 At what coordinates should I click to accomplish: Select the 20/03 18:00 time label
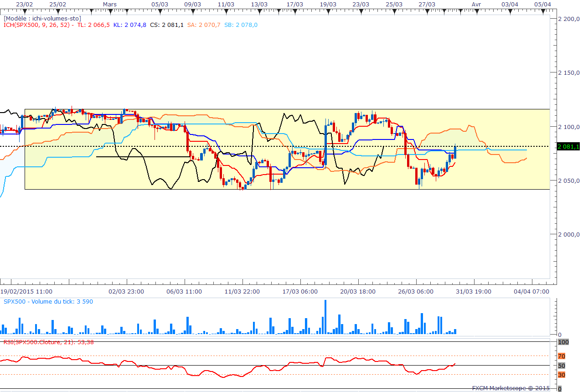coord(358,291)
